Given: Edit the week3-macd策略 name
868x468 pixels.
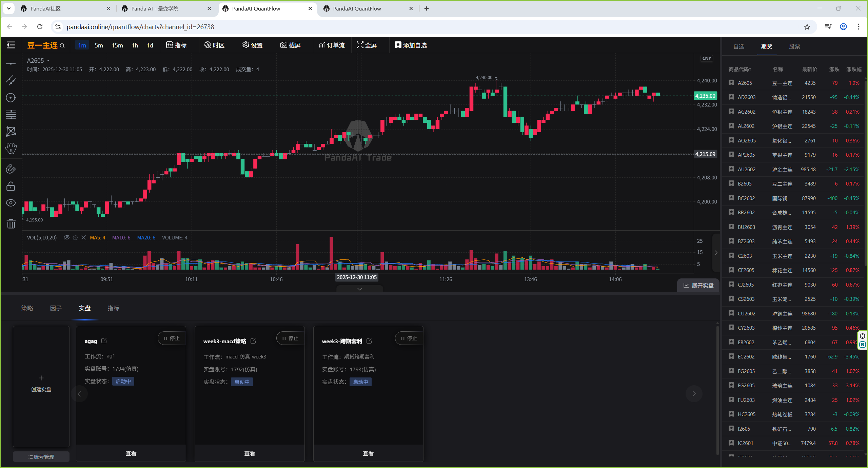Looking at the screenshot, I should pyautogui.click(x=253, y=341).
